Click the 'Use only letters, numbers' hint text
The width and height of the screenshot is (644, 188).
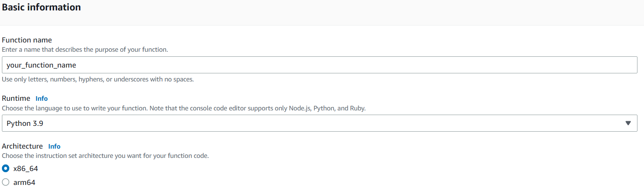click(x=98, y=79)
